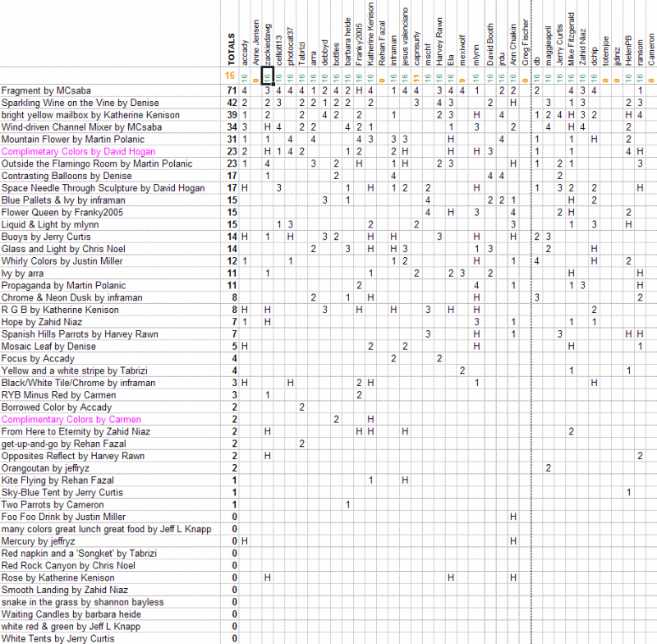Click 'Contrasting Balloons by Denise' label
Screen dimensions: 657x644
(67, 176)
